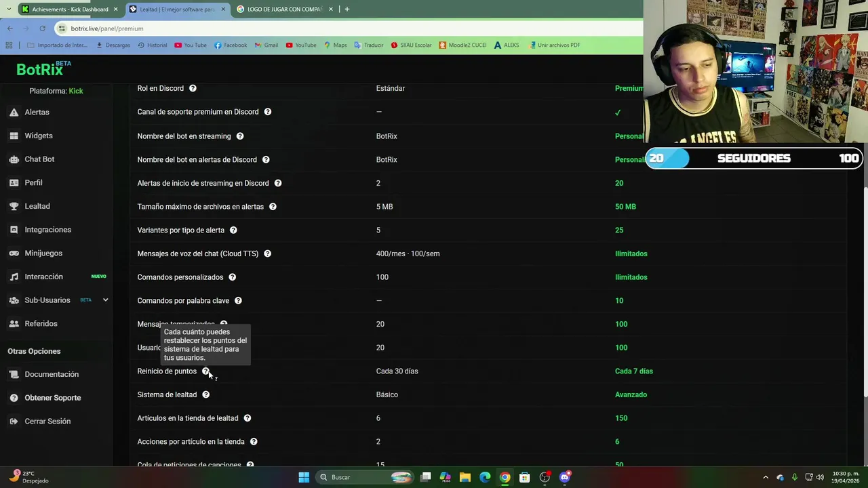Image resolution: width=868 pixels, height=488 pixels.
Task: Click help icon beside Reinicio de puntos
Action: (205, 371)
